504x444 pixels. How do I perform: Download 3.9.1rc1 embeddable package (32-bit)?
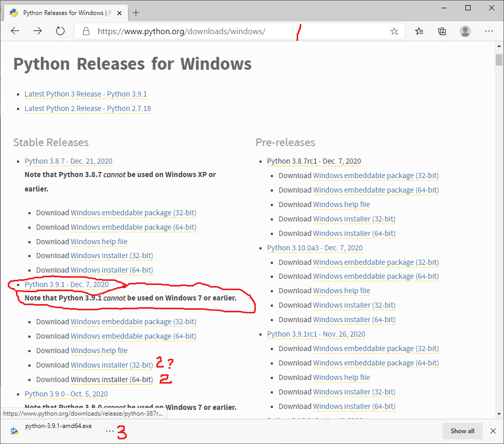(376, 348)
